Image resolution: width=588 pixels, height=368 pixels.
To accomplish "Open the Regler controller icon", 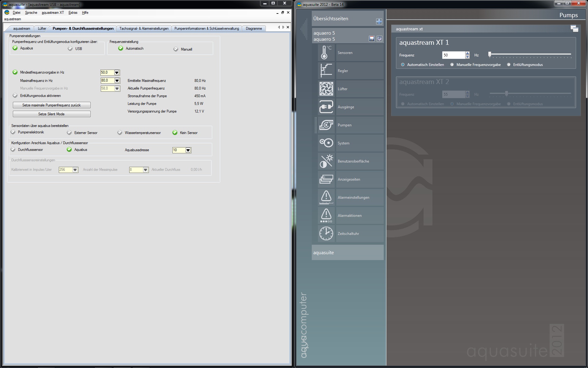I will coord(326,71).
